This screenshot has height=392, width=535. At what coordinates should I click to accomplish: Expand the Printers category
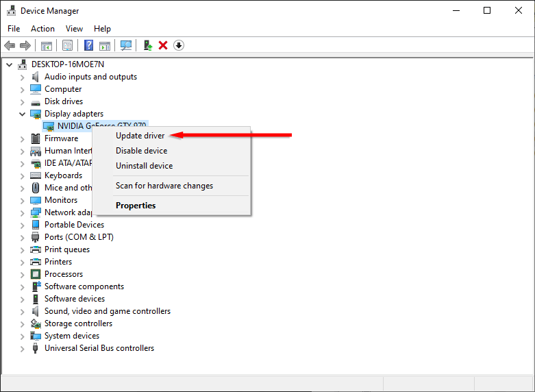(23, 262)
